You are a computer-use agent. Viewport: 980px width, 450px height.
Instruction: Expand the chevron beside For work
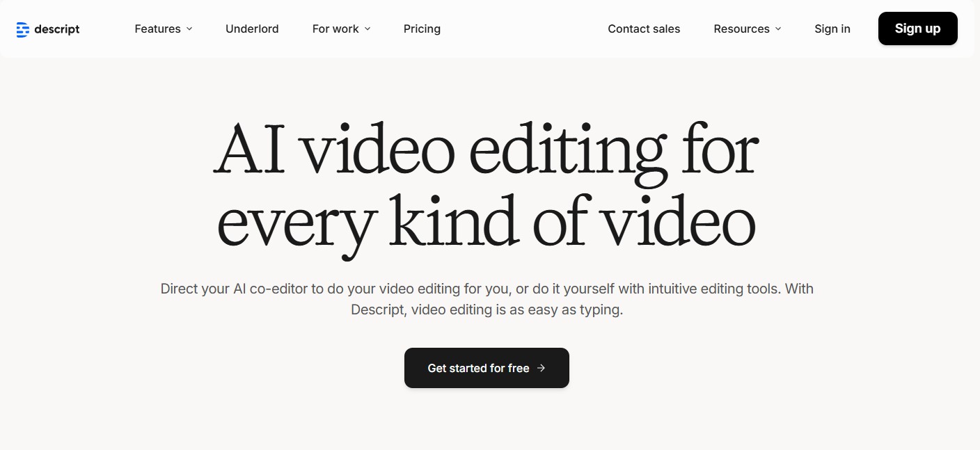(367, 29)
